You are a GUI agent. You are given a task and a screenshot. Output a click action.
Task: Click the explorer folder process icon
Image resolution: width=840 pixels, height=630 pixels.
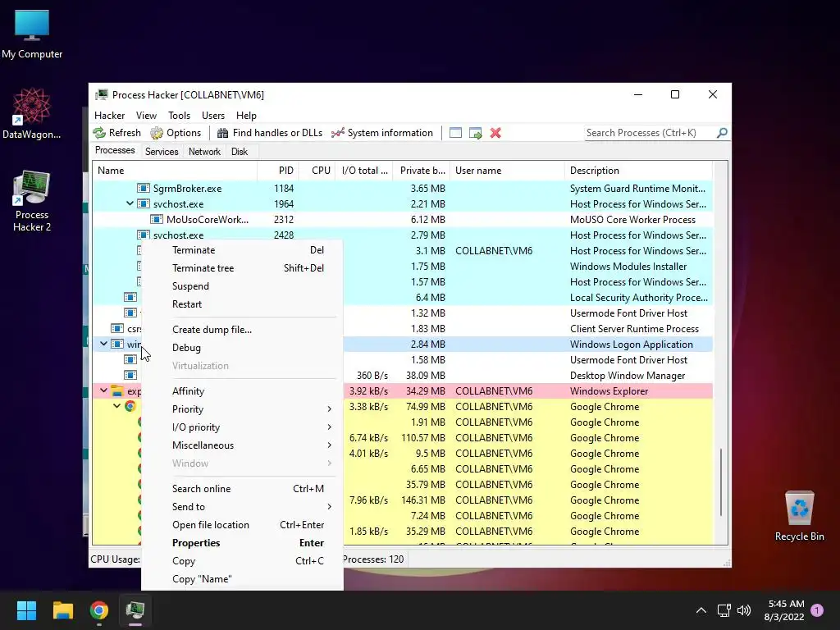(x=117, y=390)
